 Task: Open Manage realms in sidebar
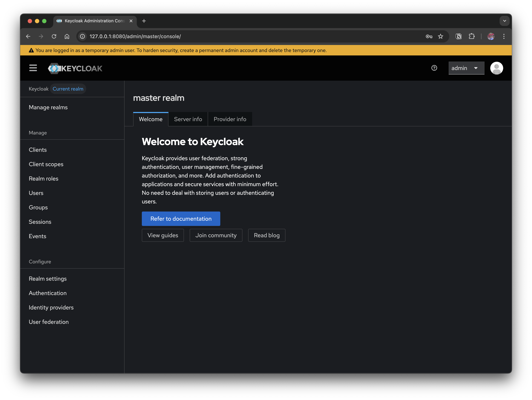(x=48, y=107)
